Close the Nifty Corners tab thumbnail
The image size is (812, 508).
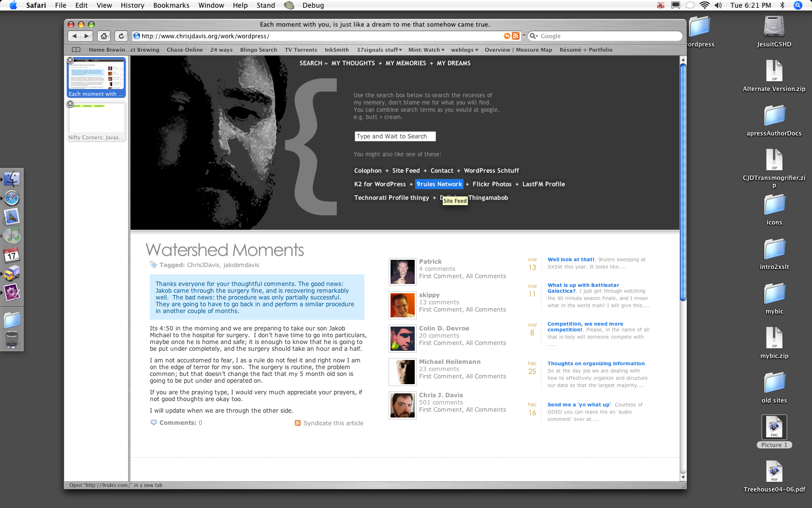tap(71, 104)
